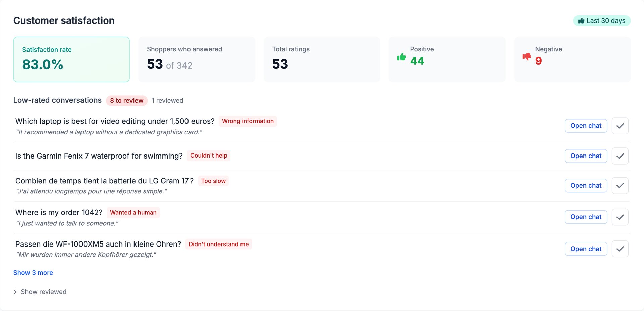Viewport: 644px width, 311px height.
Task: Open chat for the LG Gram 17 battery question
Action: click(586, 186)
